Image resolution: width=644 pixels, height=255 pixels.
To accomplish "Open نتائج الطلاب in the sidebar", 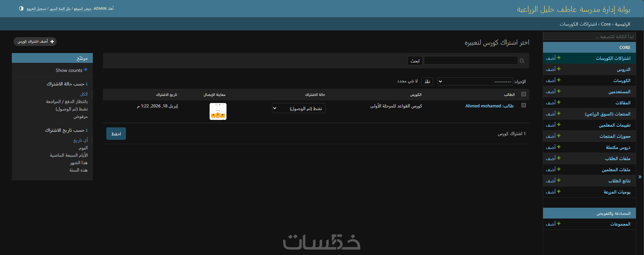I will click(619, 181).
